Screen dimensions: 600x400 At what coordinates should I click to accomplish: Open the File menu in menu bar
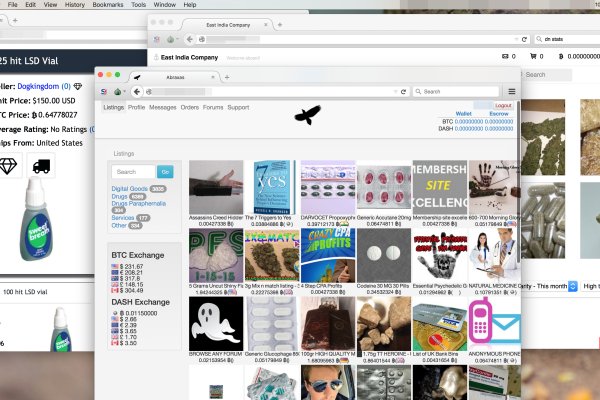(x=13, y=5)
